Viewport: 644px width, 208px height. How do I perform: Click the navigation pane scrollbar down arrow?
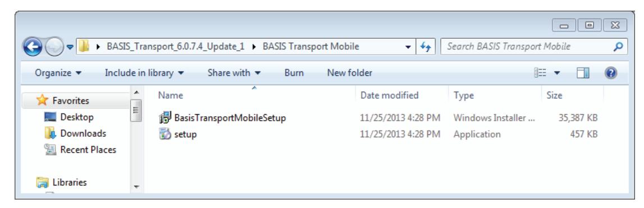136,187
